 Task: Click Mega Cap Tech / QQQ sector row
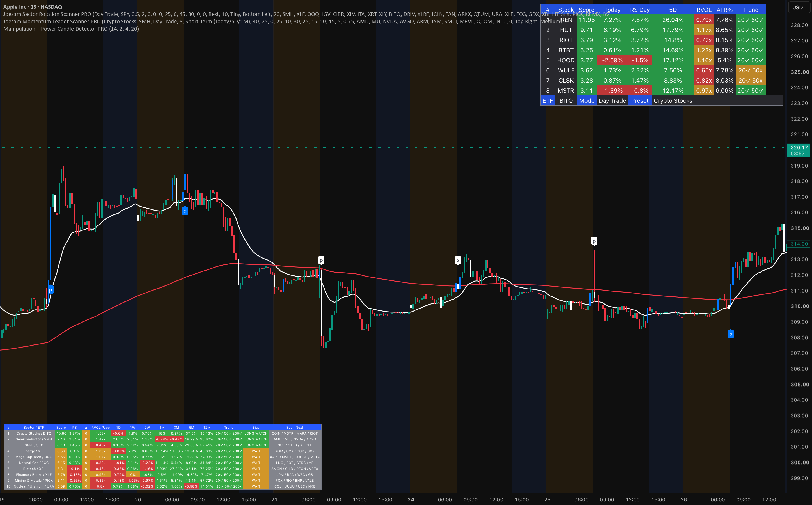point(162,457)
